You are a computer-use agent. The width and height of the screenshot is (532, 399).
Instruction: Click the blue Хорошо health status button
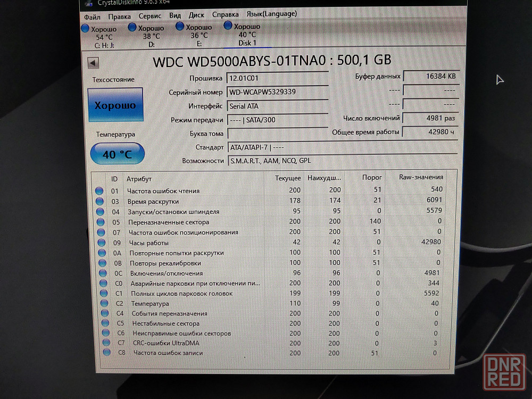(x=115, y=105)
